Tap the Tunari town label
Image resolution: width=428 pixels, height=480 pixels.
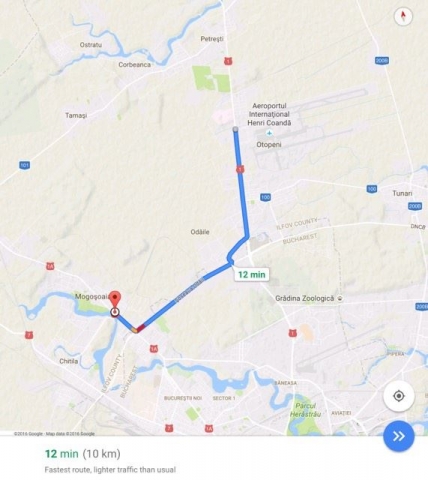tap(402, 194)
